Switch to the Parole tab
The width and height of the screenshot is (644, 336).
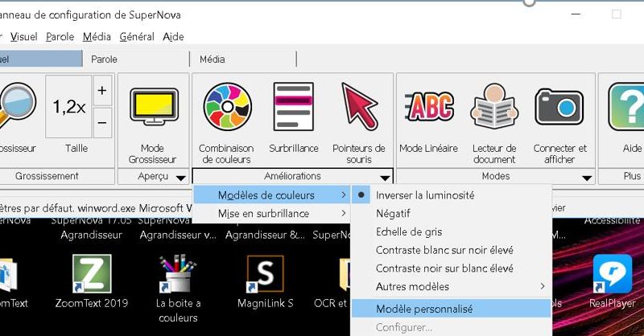click(135, 59)
